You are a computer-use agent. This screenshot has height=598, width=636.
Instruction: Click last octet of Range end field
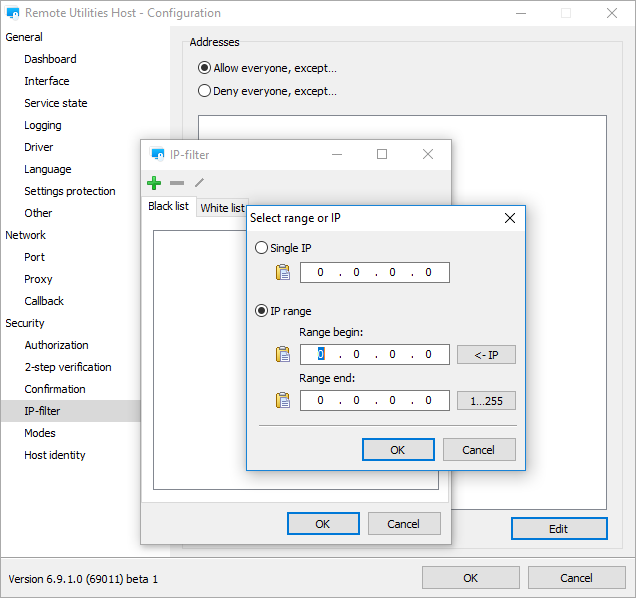pyautogui.click(x=428, y=401)
